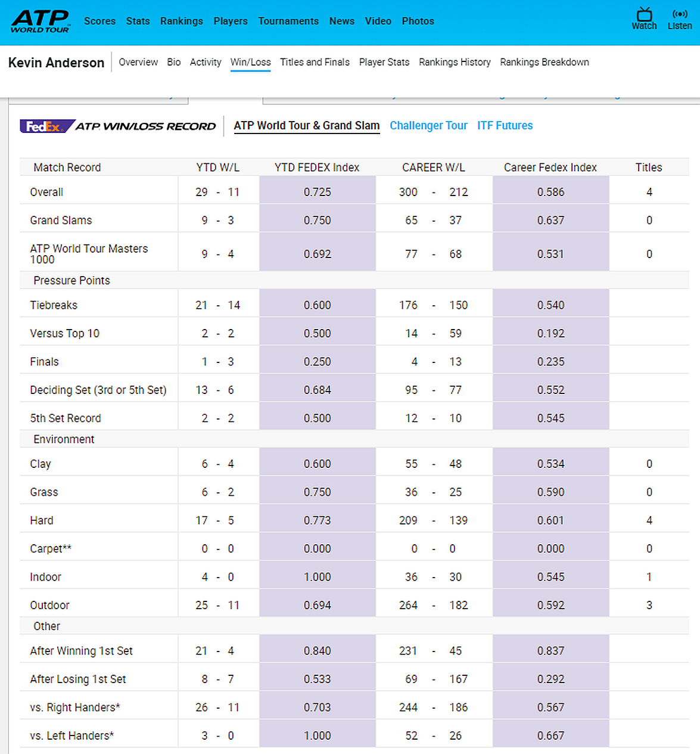Viewport: 700px width, 754px height.
Task: Open the Rankings History tab
Action: 455,62
